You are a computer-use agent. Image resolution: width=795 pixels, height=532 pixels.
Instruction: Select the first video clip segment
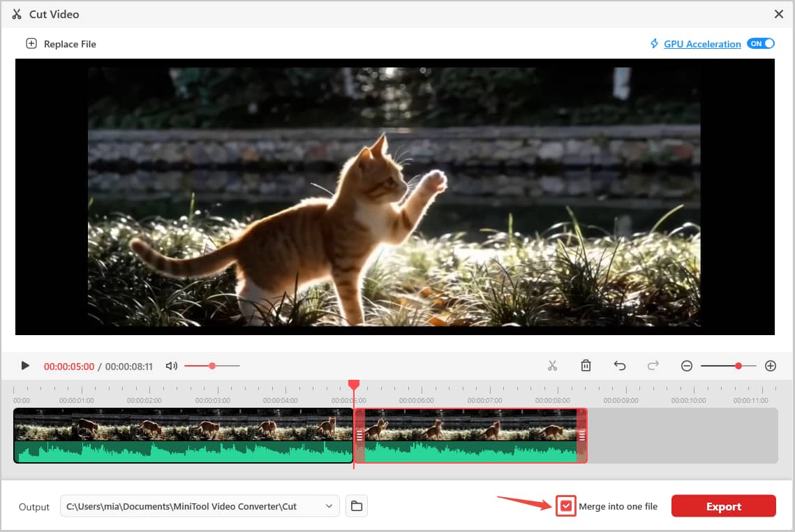[183, 436]
